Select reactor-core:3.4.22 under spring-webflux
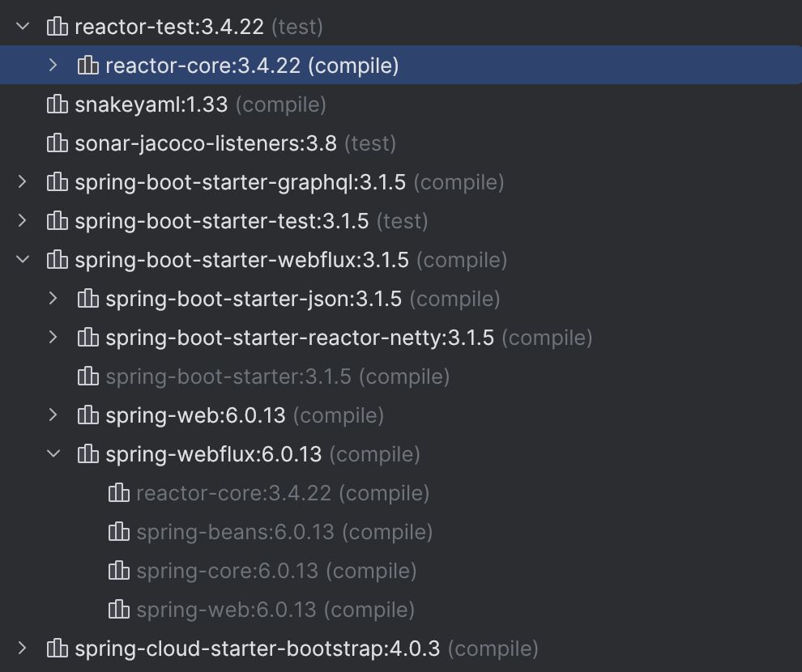 click(x=233, y=493)
